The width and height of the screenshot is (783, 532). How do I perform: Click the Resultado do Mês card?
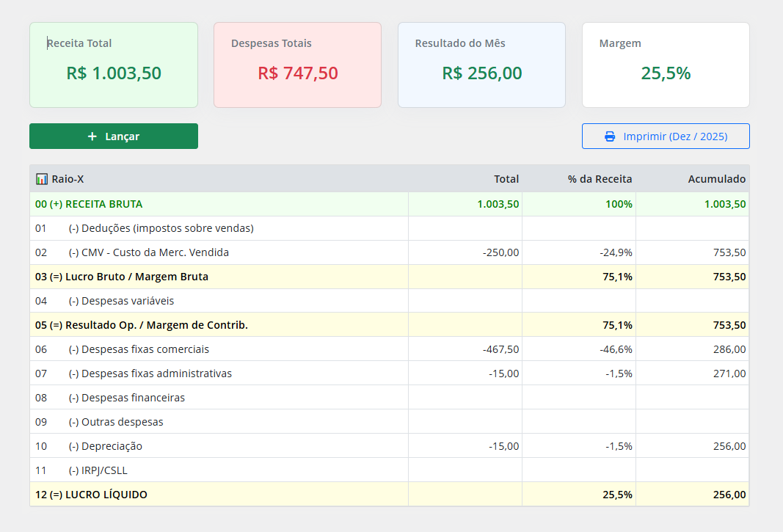481,65
